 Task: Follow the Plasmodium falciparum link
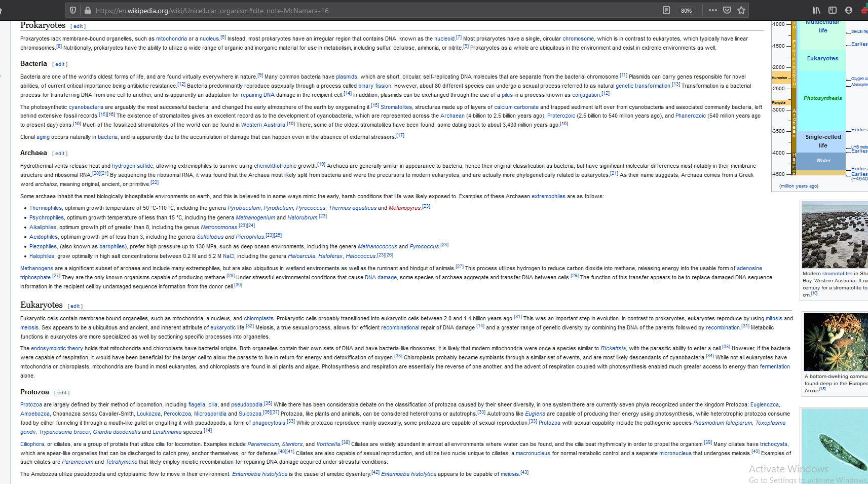click(723, 423)
